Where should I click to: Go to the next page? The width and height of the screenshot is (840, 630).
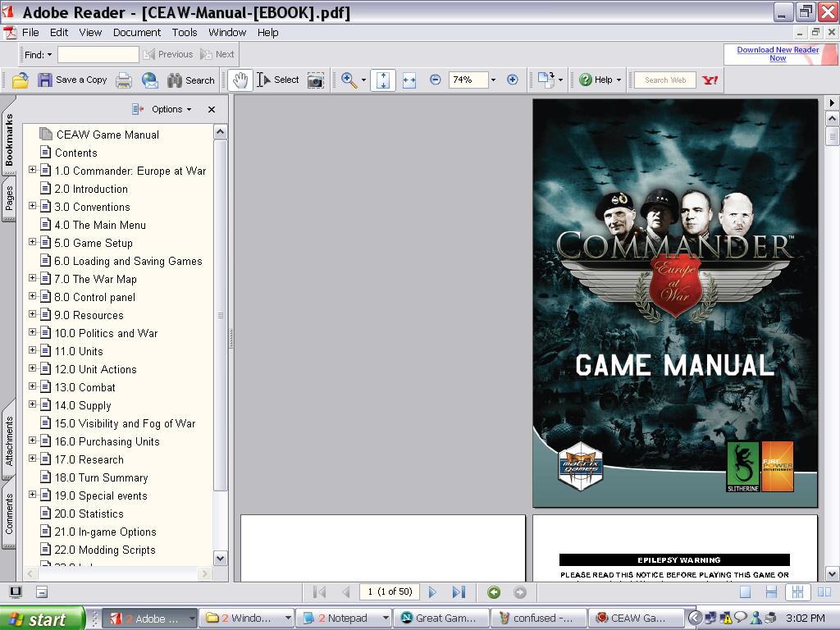coord(432,592)
